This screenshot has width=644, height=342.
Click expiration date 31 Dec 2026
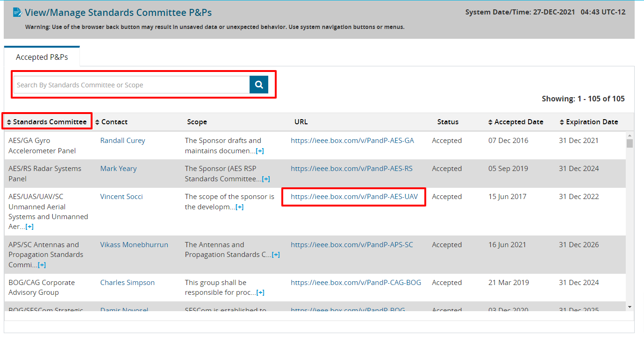coord(579,245)
